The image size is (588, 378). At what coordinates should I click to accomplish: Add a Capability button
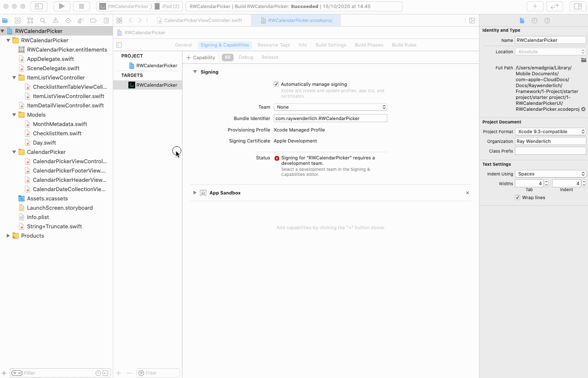click(x=201, y=58)
